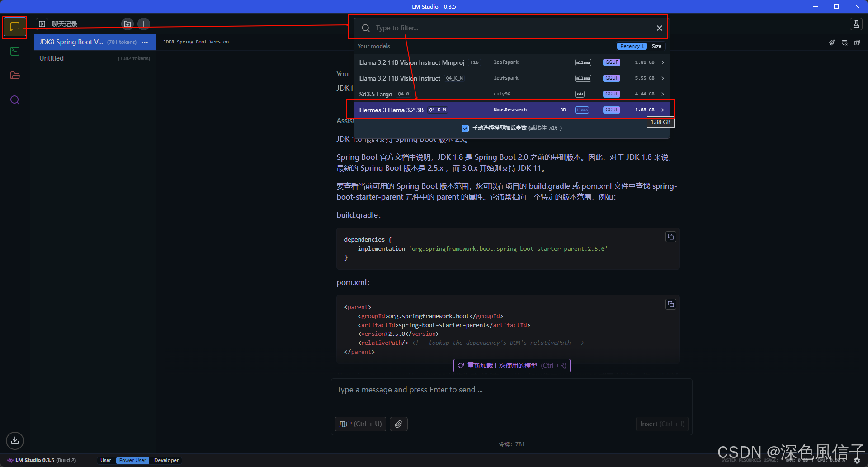
Task: Open options for JDK8 Spring Boot chat
Action: click(x=145, y=42)
